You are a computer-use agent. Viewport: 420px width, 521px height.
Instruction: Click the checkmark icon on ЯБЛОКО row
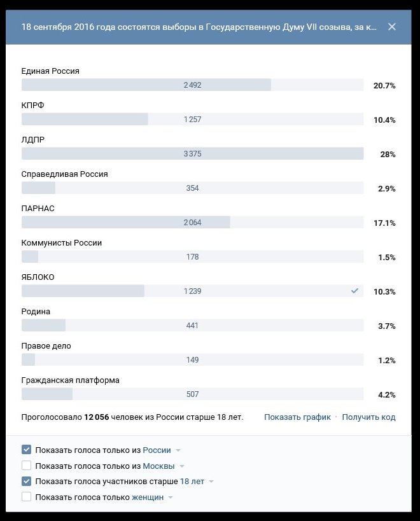click(354, 291)
